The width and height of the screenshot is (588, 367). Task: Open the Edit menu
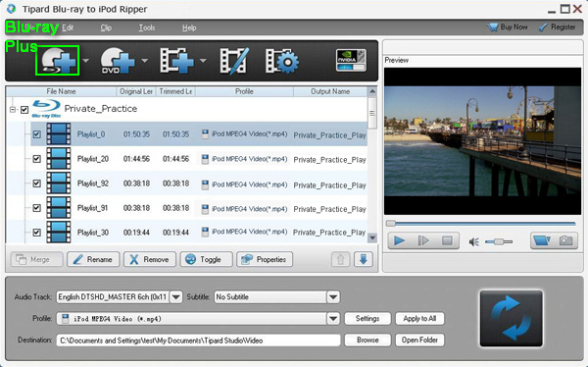(x=68, y=27)
